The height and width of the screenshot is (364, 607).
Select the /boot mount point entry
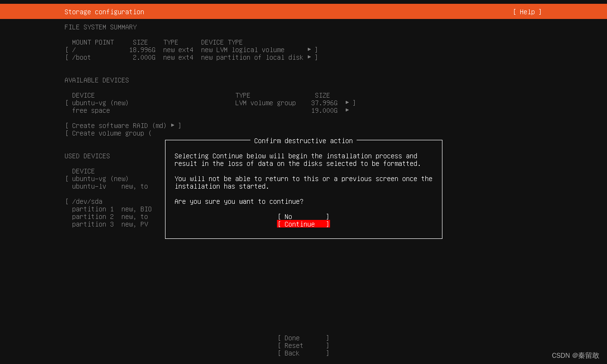192,57
